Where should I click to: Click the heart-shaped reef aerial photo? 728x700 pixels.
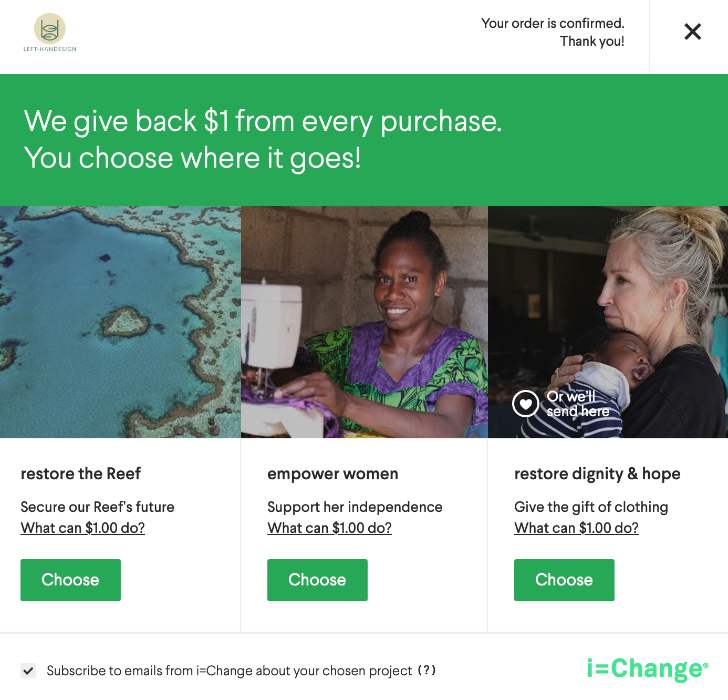120,322
